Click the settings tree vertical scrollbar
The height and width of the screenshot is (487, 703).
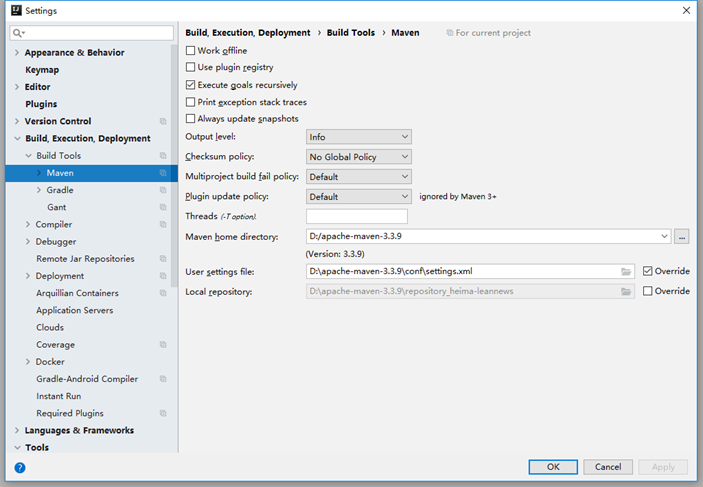coord(174,166)
